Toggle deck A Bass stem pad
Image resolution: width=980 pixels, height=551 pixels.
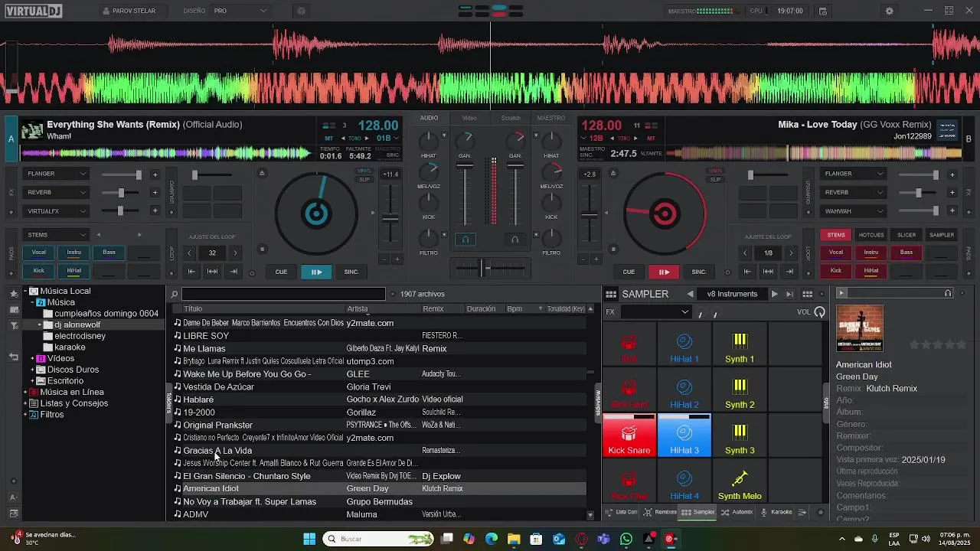coord(109,252)
